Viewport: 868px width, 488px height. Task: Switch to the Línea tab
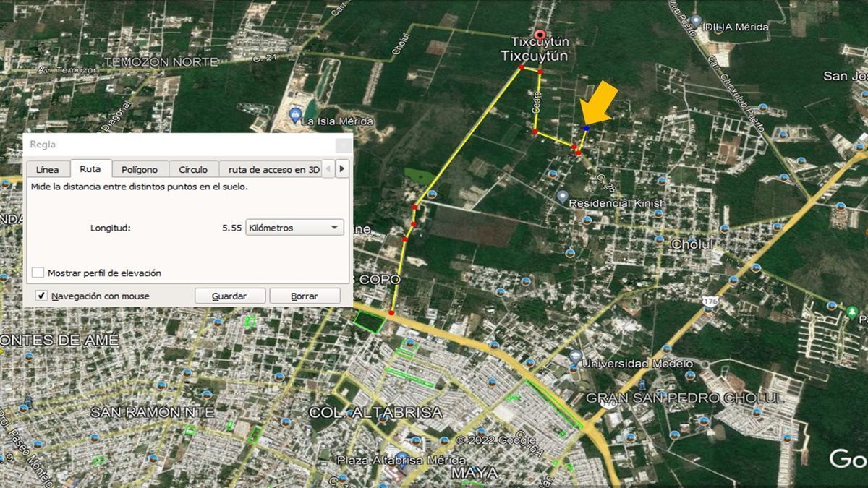pos(48,169)
